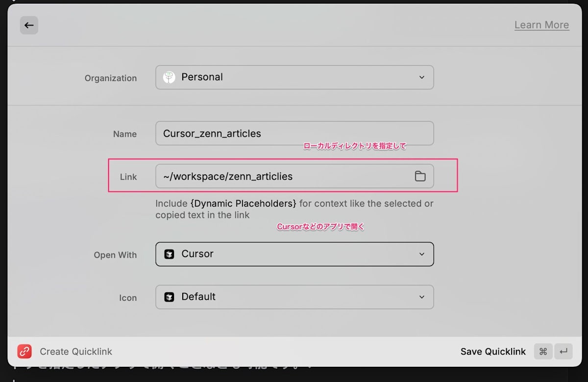Click the Default icon image in Icon dropdown
The width and height of the screenshot is (588, 382).
pos(169,297)
